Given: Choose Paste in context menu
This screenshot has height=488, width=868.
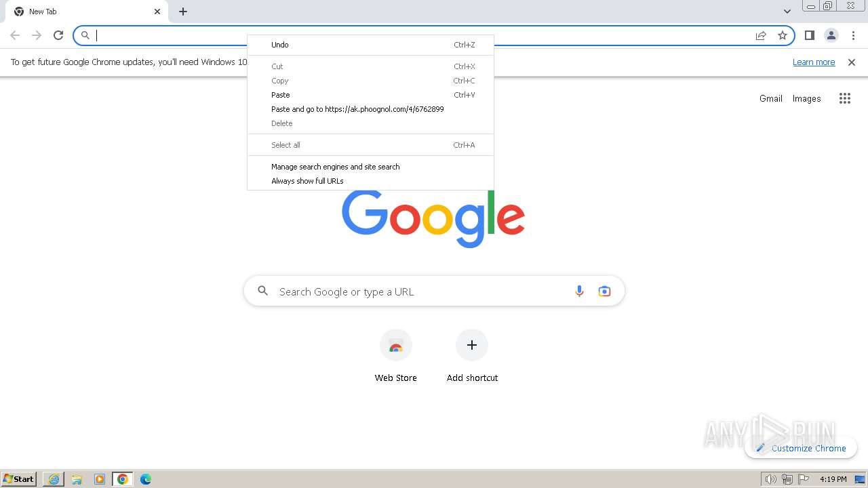Looking at the screenshot, I should click(370, 95).
